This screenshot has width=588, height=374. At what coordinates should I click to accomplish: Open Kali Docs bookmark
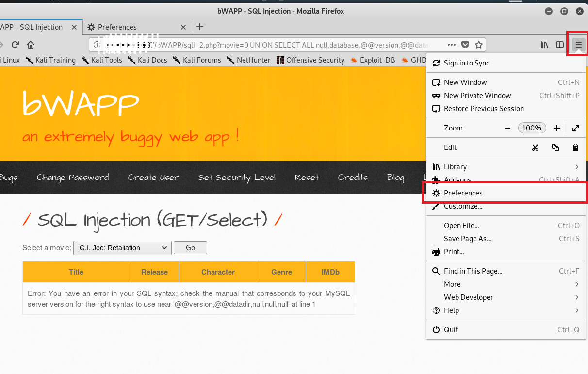point(147,60)
